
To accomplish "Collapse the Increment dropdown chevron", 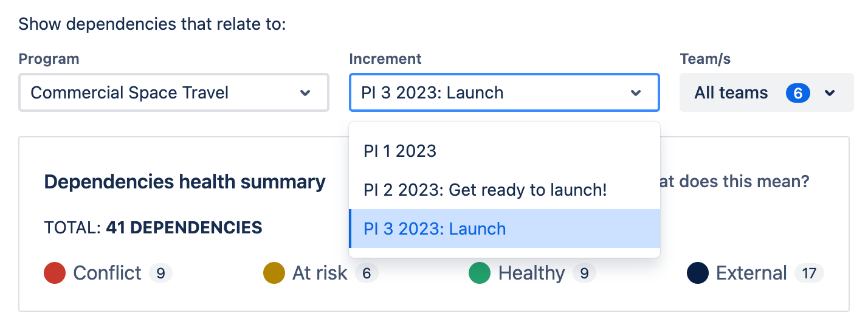I will pos(636,93).
